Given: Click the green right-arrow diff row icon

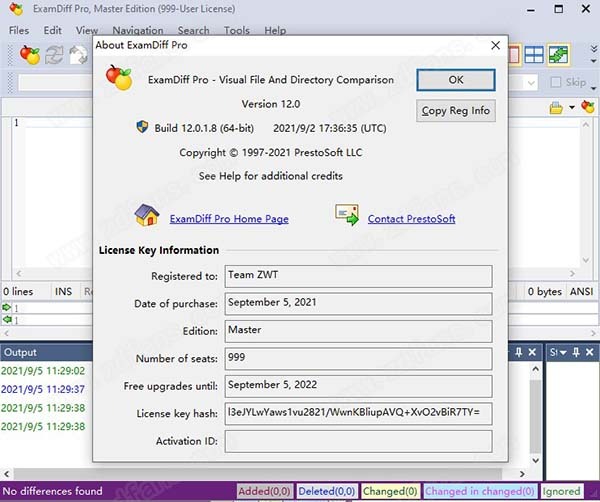Looking at the screenshot, I should pyautogui.click(x=7, y=307).
